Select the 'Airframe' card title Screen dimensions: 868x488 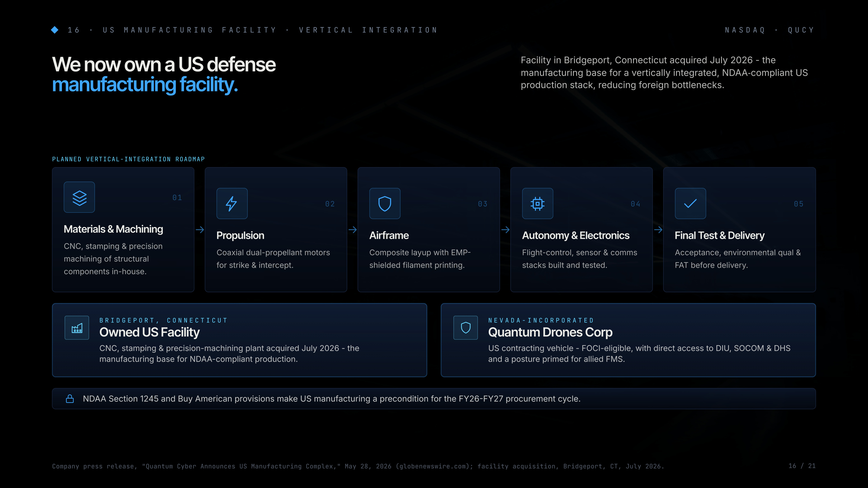[x=389, y=235]
